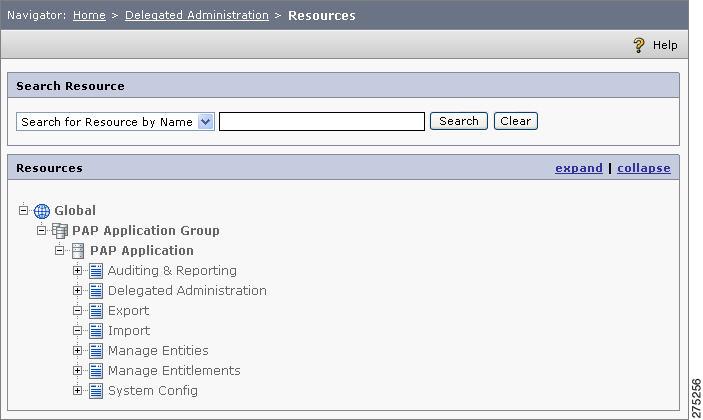Image resolution: width=703 pixels, height=420 pixels.
Task: Click the PAP Application Group icon
Action: pyautogui.click(x=60, y=231)
